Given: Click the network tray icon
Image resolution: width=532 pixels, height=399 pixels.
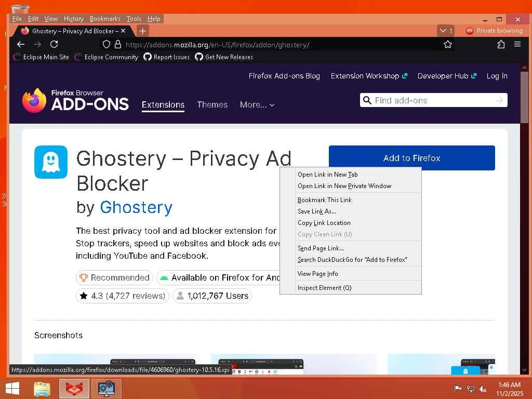Looking at the screenshot, I should (x=471, y=389).
